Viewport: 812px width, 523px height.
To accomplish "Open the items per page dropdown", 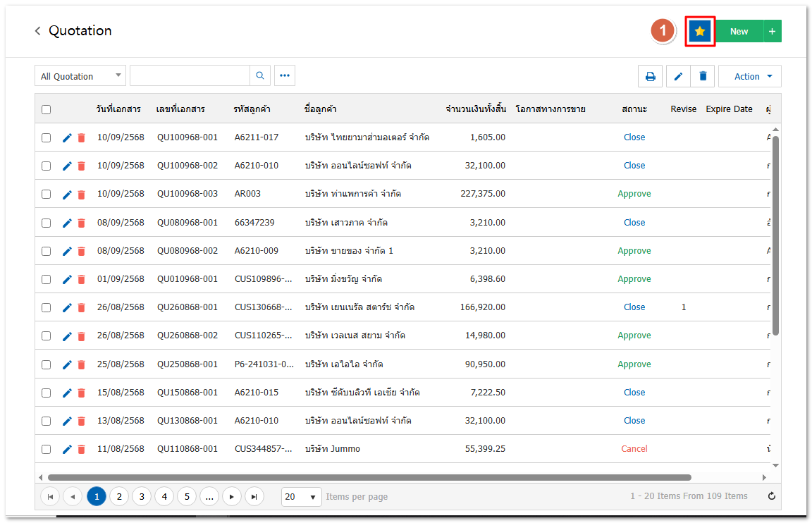I will coord(301,497).
